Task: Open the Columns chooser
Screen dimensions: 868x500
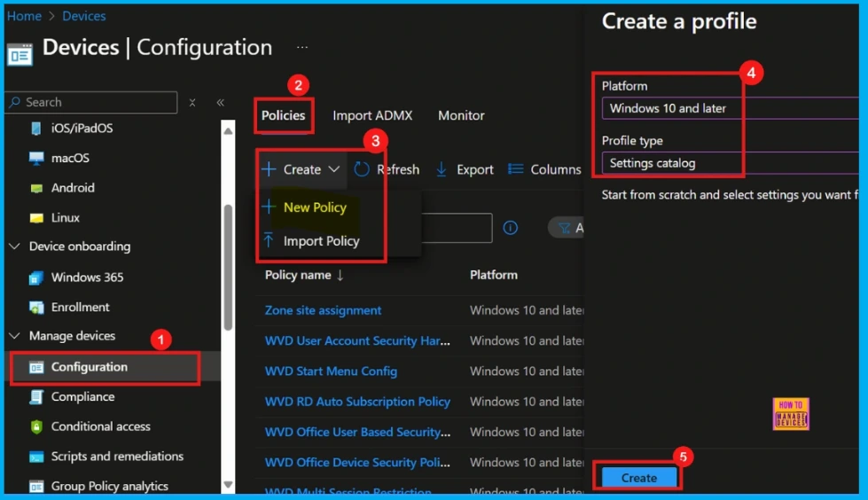Action: tap(544, 169)
